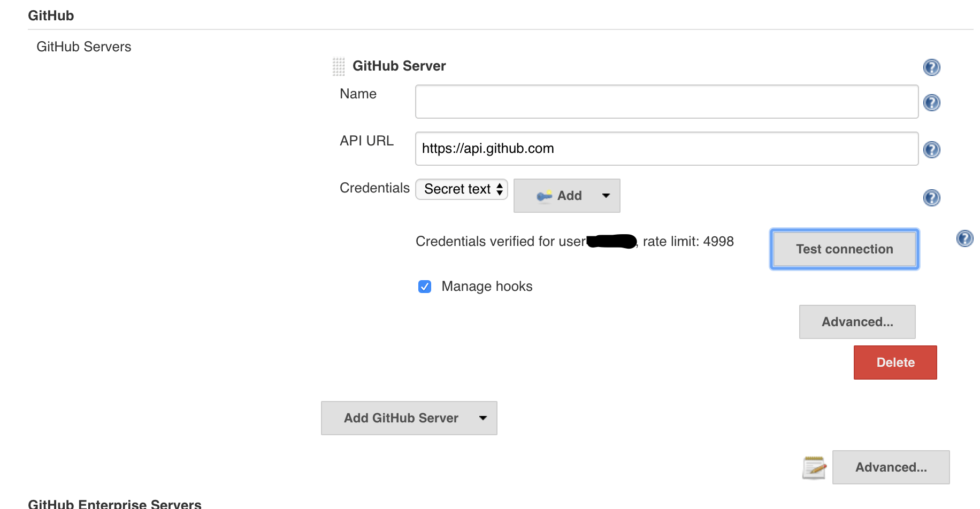The width and height of the screenshot is (980, 509).
Task: Click the bottom Advanced button next to notepad
Action: [x=891, y=467]
